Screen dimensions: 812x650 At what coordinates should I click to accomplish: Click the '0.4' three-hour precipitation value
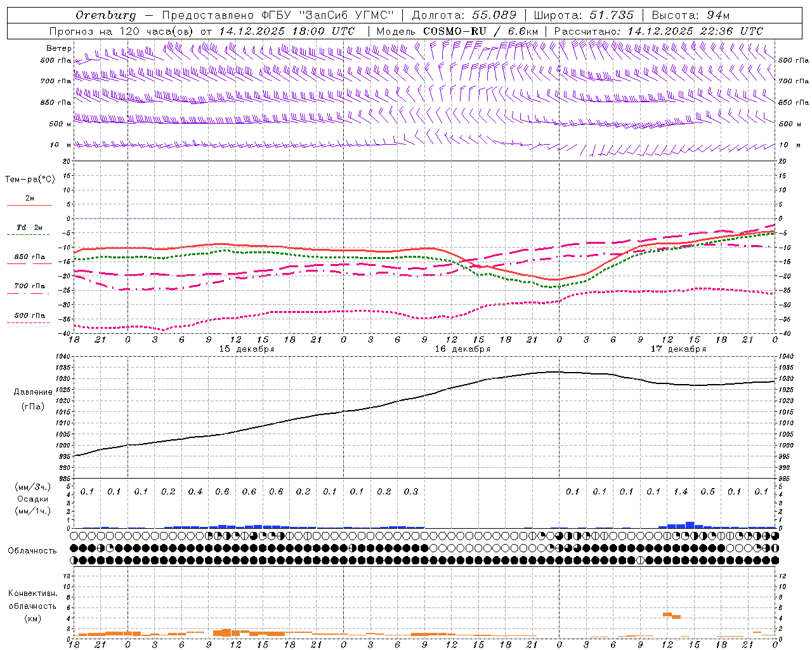195,492
